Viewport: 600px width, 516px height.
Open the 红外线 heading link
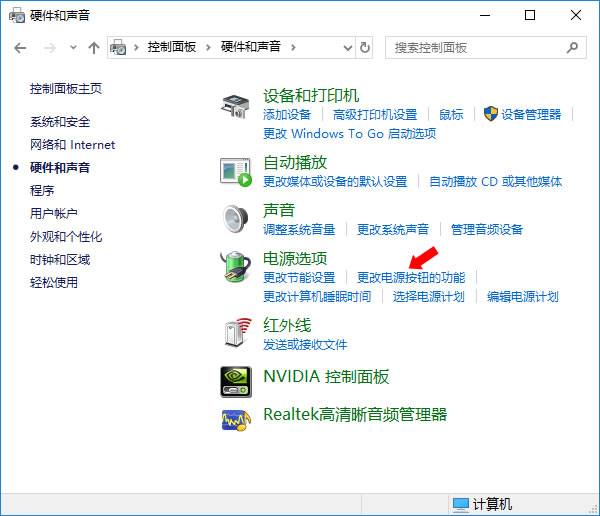tap(287, 325)
